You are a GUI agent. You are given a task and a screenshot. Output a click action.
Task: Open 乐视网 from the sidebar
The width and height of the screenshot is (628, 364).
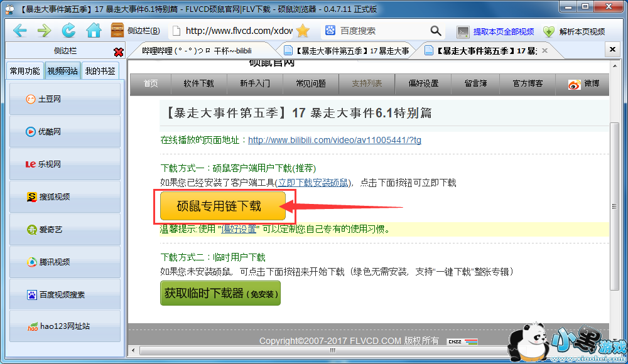65,164
